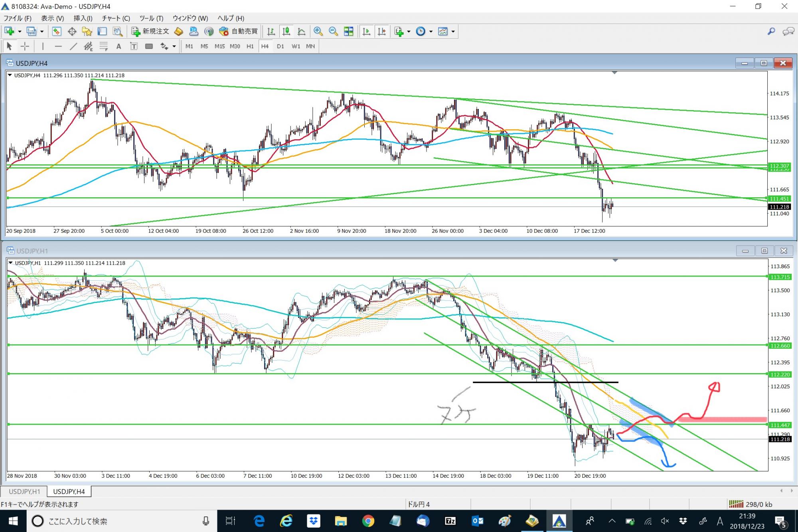Select the crosshair tool
798x532 pixels.
(25, 46)
